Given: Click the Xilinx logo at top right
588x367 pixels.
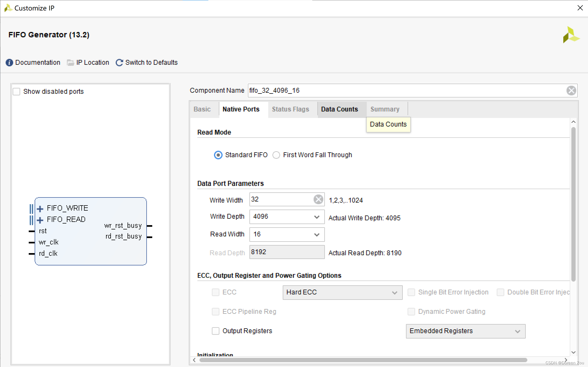Looking at the screenshot, I should click(x=571, y=35).
